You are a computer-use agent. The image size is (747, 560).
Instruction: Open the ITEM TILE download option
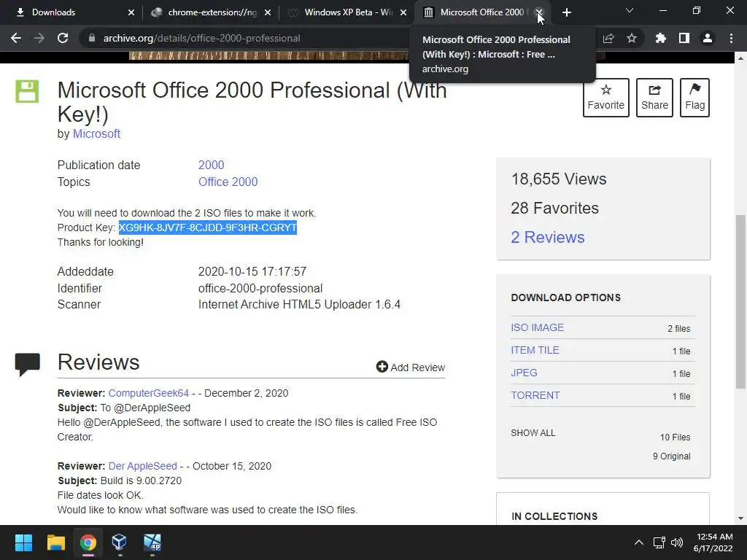(535, 350)
